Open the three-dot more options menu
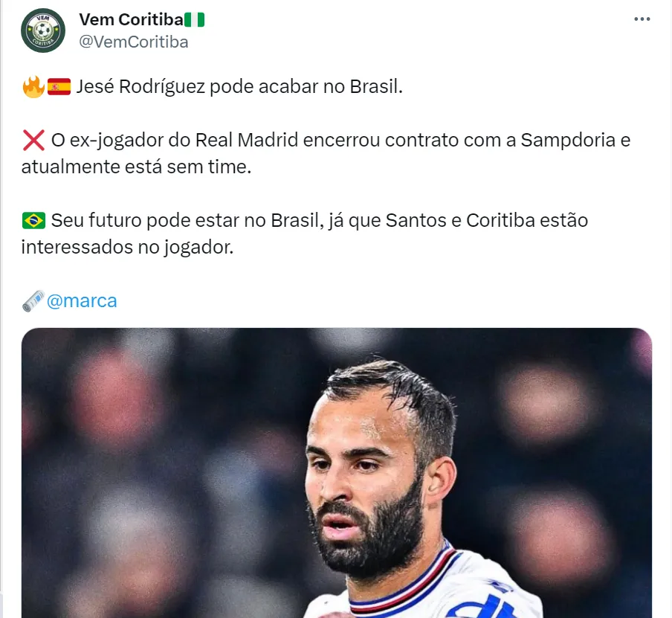 [x=642, y=19]
